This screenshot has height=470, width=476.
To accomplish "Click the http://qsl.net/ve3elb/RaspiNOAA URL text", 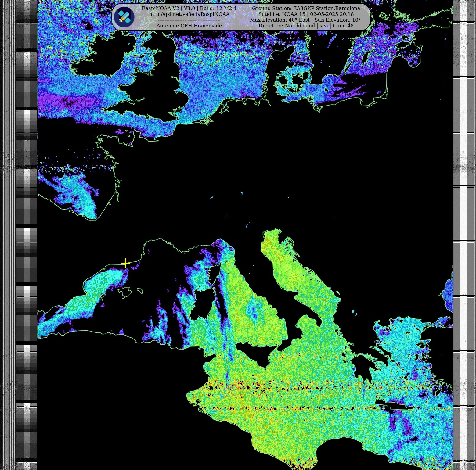I will [x=189, y=14].
